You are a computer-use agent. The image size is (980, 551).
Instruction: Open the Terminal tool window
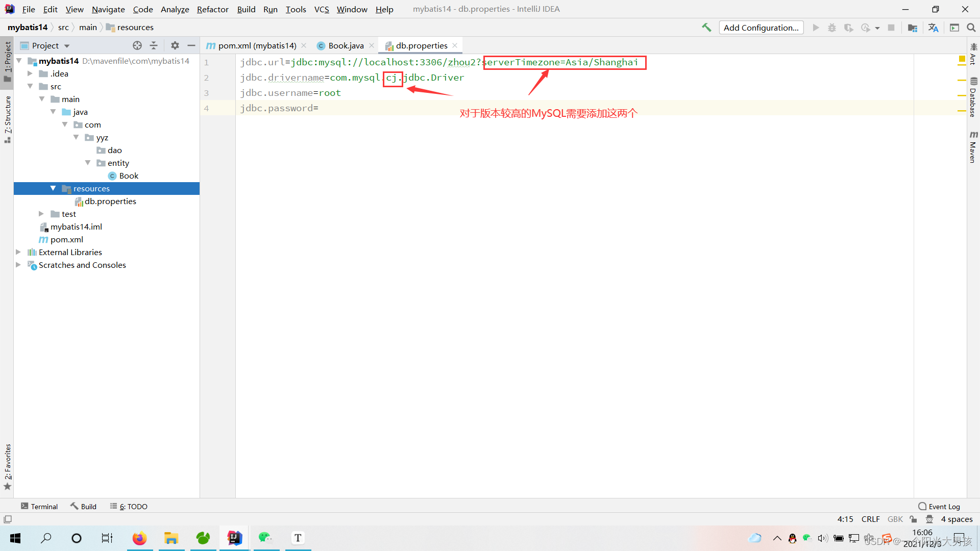(x=39, y=506)
